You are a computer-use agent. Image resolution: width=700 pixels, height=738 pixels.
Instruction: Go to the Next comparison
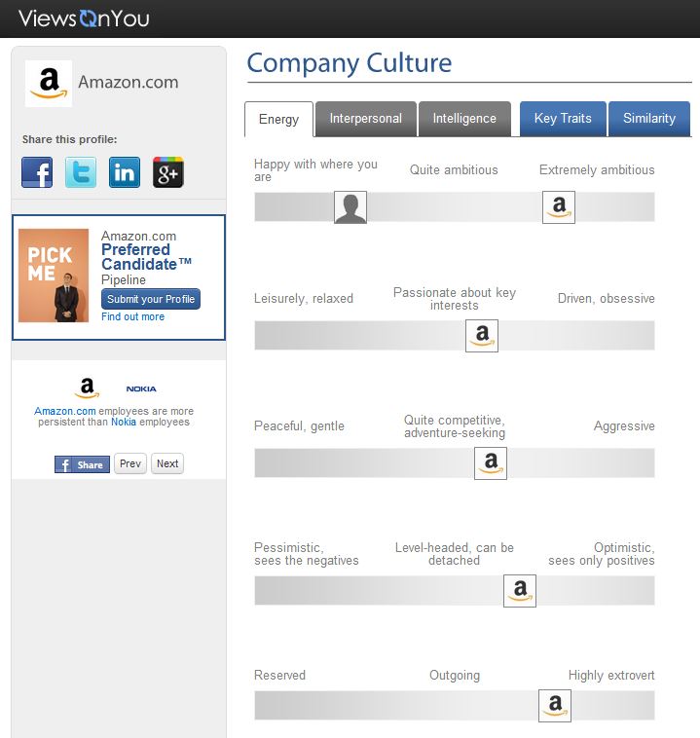[x=167, y=463]
